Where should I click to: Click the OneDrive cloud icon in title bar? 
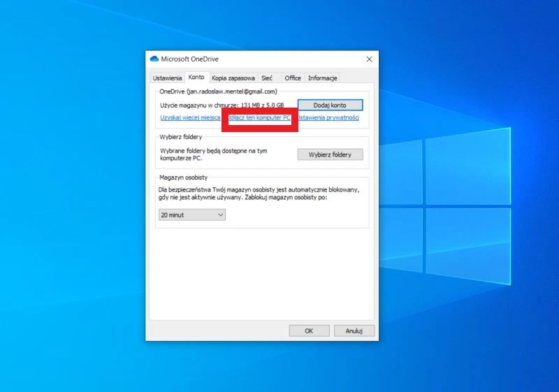pyautogui.click(x=154, y=59)
